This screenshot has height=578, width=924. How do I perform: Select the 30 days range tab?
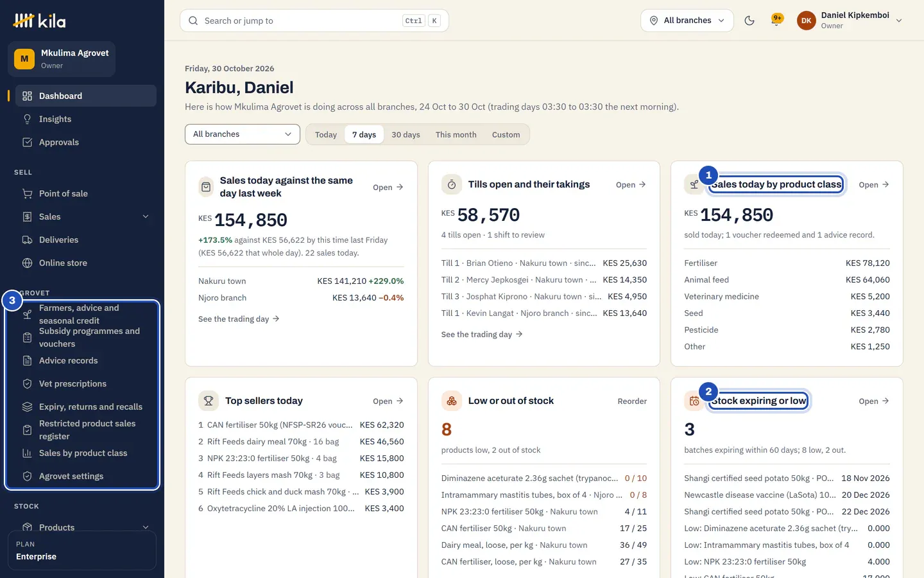click(x=406, y=134)
